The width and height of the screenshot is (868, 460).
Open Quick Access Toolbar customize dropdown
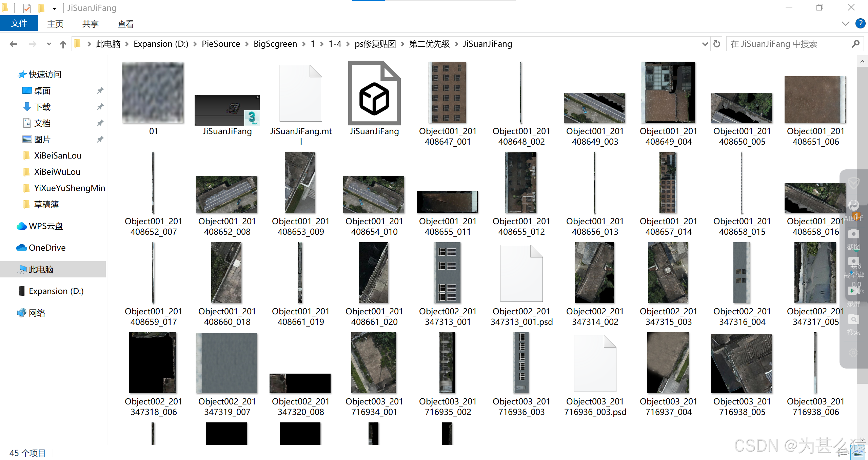(x=54, y=8)
